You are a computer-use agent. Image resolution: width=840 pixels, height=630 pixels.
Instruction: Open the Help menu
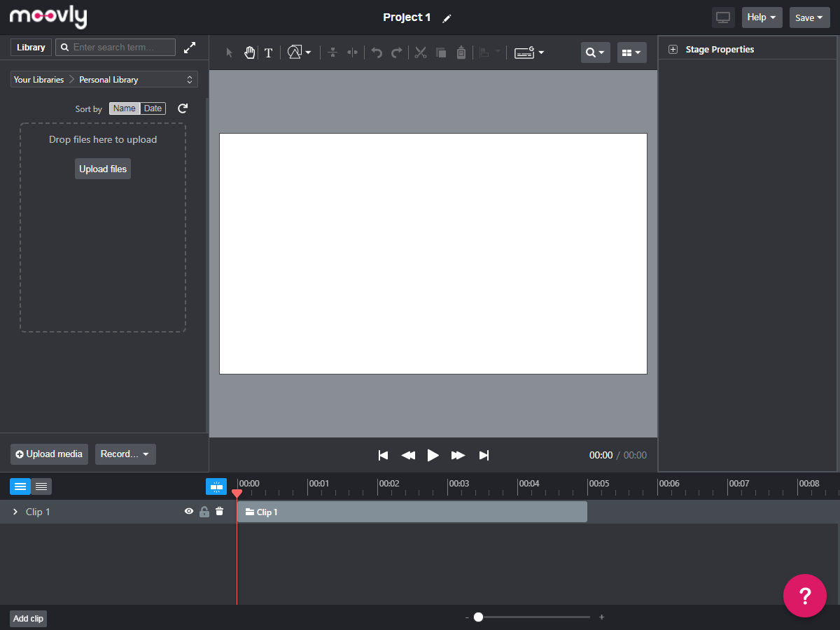762,17
